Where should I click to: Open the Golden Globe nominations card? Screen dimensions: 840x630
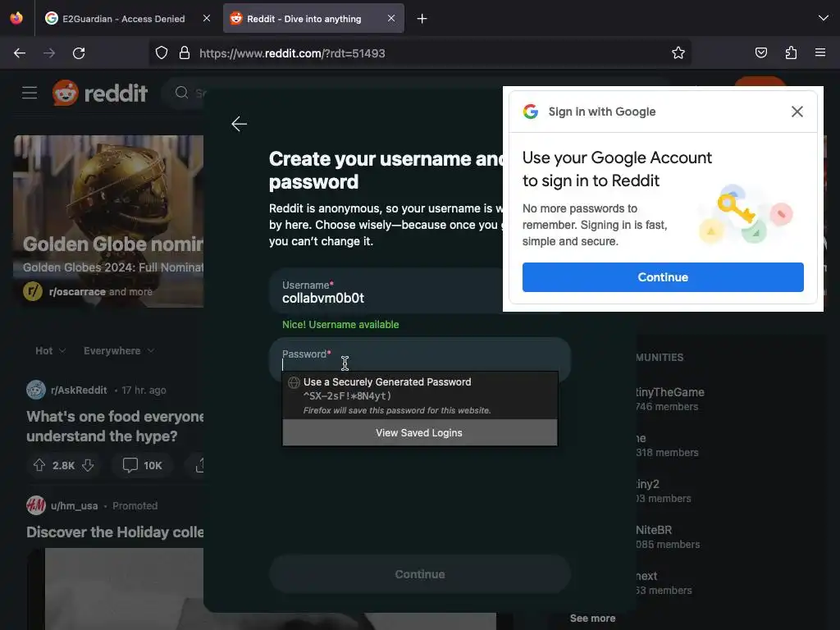coord(109,221)
